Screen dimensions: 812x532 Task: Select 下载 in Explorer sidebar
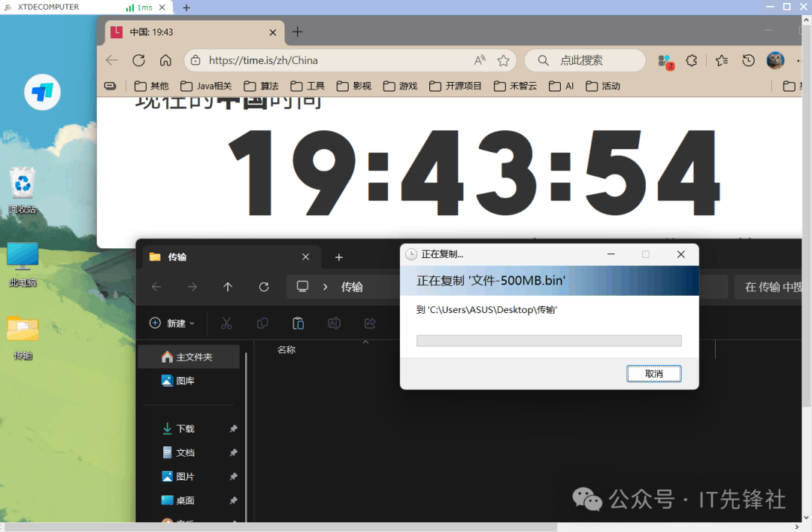tap(185, 428)
